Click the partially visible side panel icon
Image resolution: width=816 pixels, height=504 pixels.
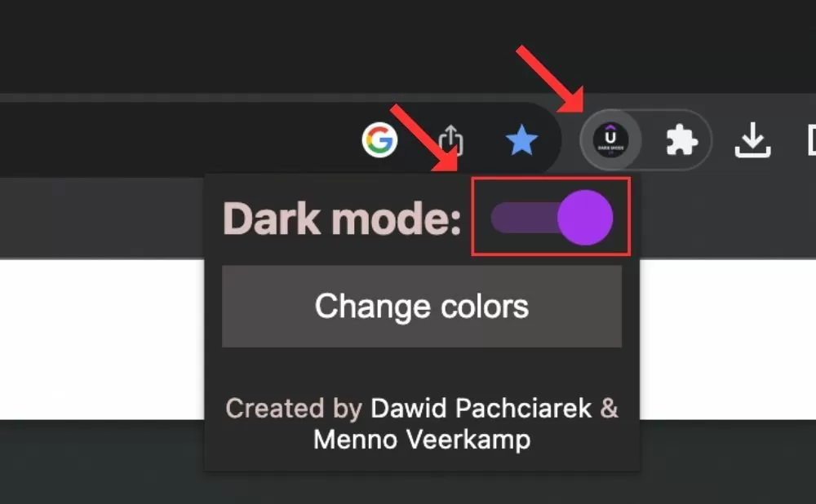(812, 140)
